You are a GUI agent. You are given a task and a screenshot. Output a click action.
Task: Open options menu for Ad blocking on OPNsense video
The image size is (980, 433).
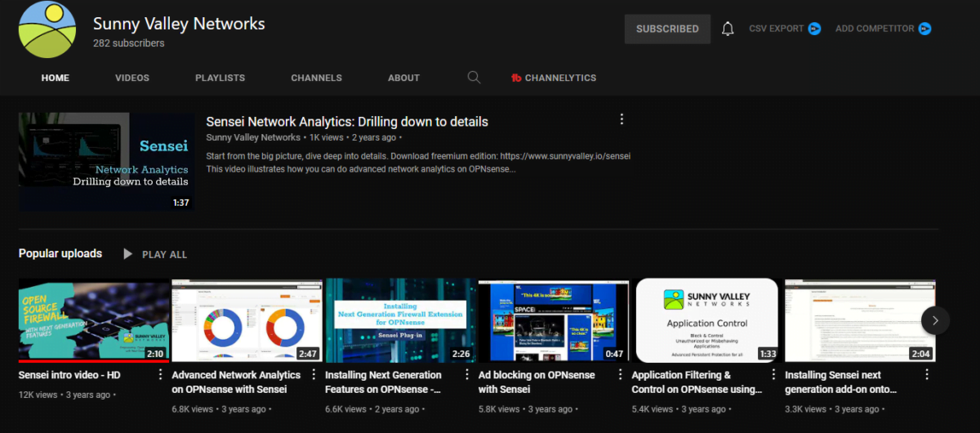click(x=620, y=375)
